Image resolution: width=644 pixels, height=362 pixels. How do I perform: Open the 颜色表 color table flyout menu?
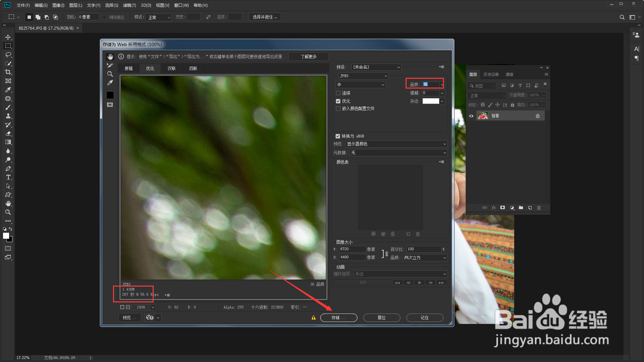pos(442,162)
